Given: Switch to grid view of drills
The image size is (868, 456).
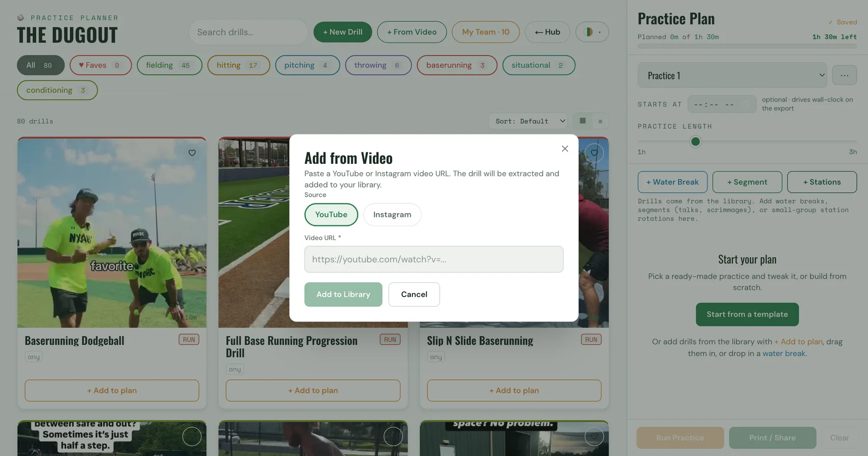Looking at the screenshot, I should click(x=583, y=121).
